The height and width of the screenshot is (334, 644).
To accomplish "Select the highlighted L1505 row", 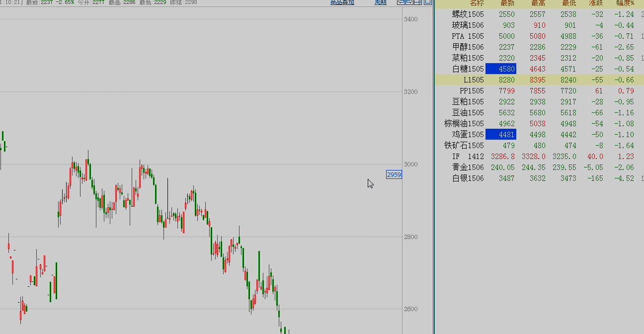I will 474,80.
